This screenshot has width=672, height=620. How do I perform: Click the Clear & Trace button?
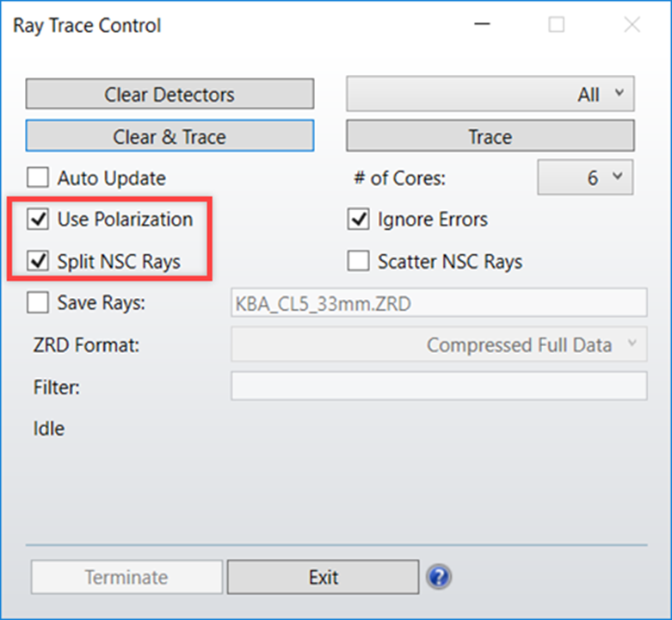(x=170, y=136)
